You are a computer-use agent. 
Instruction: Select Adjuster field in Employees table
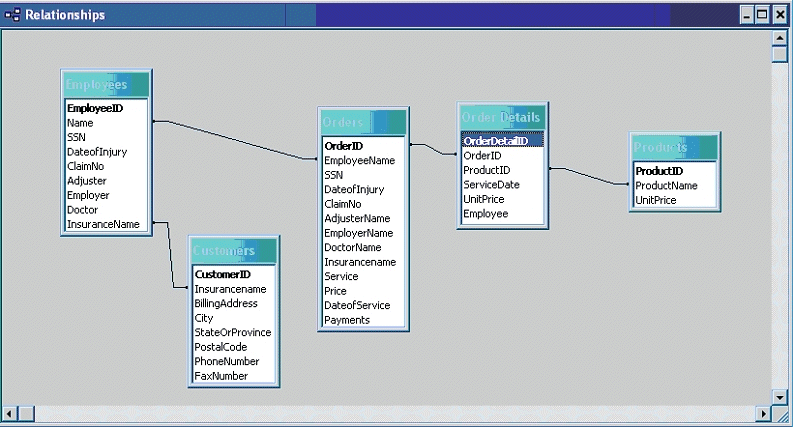coord(106,181)
